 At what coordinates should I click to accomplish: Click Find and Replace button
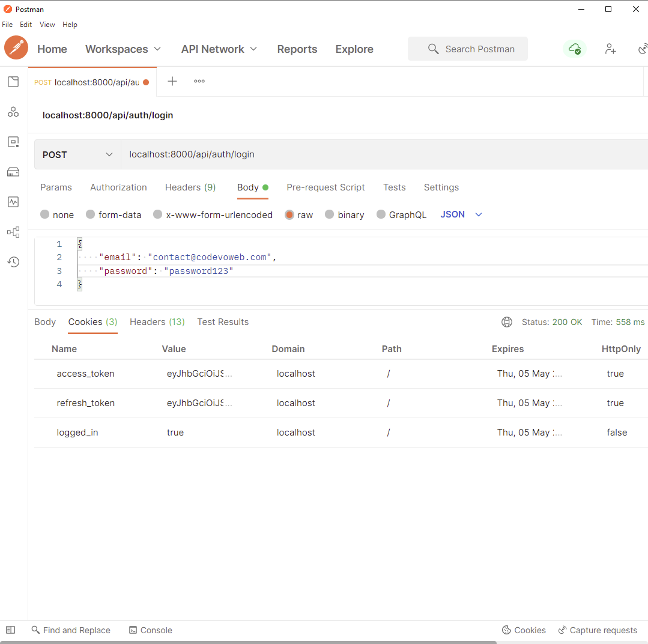pyautogui.click(x=71, y=630)
